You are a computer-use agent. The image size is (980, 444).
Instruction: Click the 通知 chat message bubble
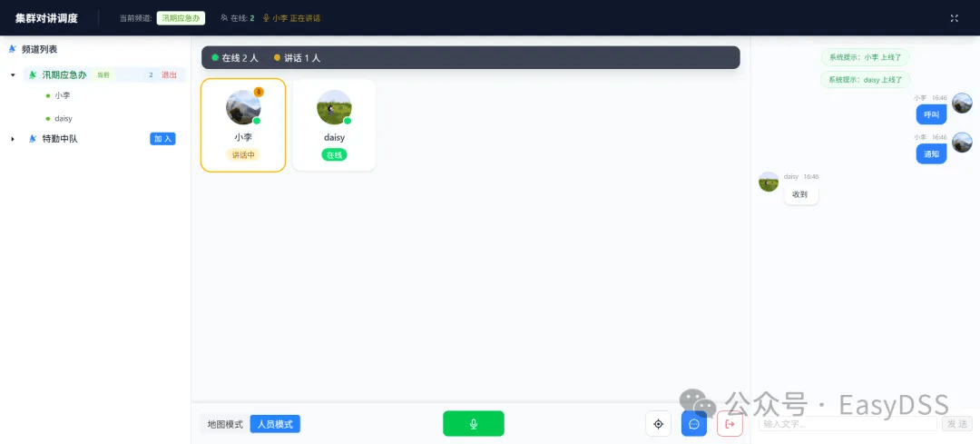pos(931,153)
